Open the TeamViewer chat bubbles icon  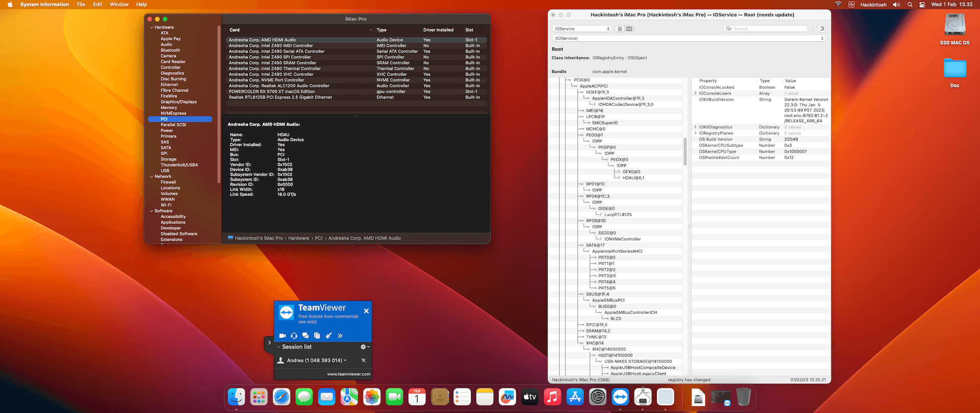(305, 335)
